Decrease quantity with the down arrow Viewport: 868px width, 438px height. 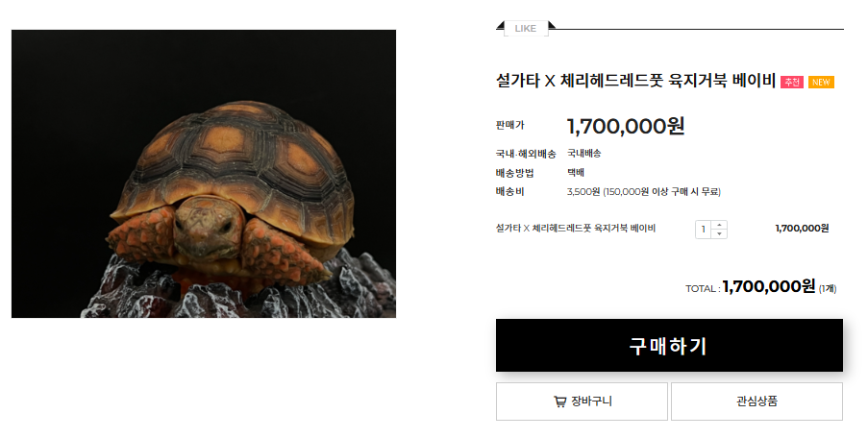click(719, 234)
